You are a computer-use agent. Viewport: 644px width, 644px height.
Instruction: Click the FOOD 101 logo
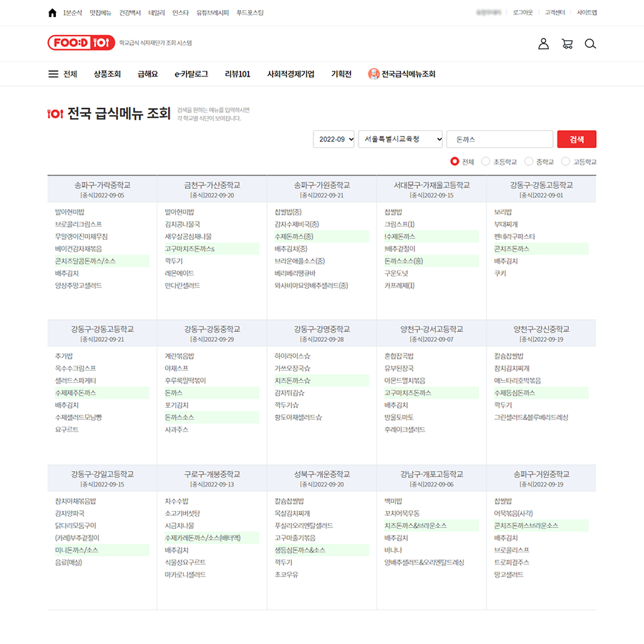(80, 43)
